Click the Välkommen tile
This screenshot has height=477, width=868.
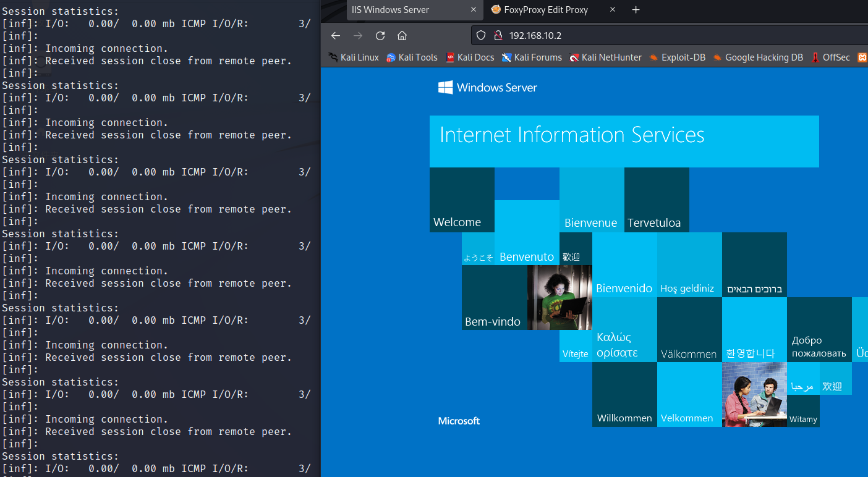[x=689, y=330]
